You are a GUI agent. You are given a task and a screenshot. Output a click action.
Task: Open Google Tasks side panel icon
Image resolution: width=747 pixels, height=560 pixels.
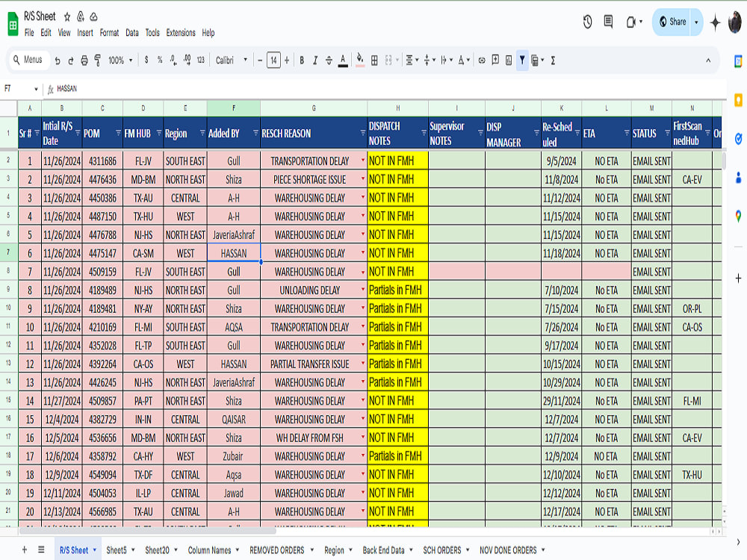(x=738, y=139)
